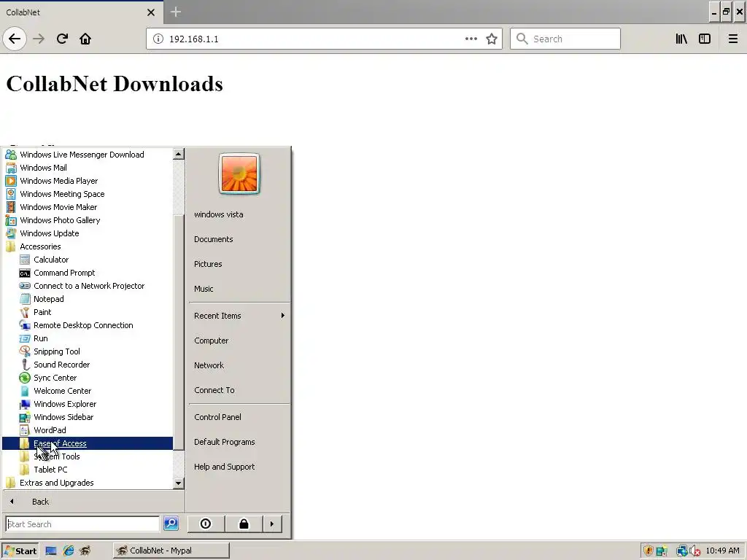Show the browser sidebar icon
Viewport: 747px width, 560px height.
pos(705,39)
